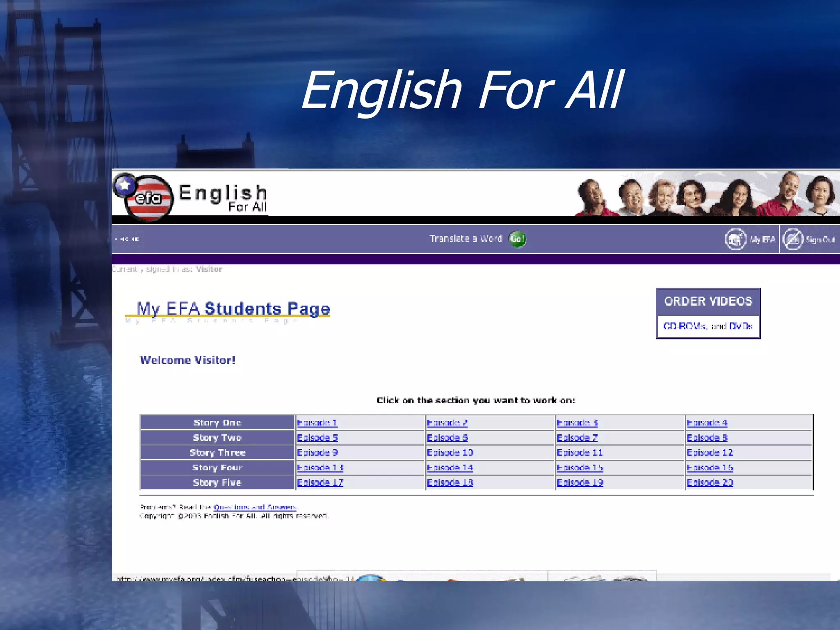Image resolution: width=840 pixels, height=630 pixels.
Task: Select Episode 10 in Story Three
Action: pos(450,452)
